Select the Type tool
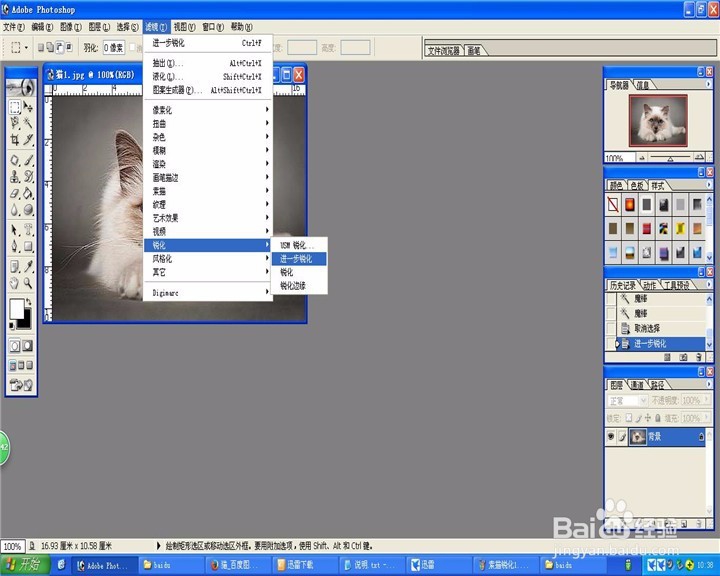Viewport: 720px width, 576px height. pyautogui.click(x=28, y=230)
